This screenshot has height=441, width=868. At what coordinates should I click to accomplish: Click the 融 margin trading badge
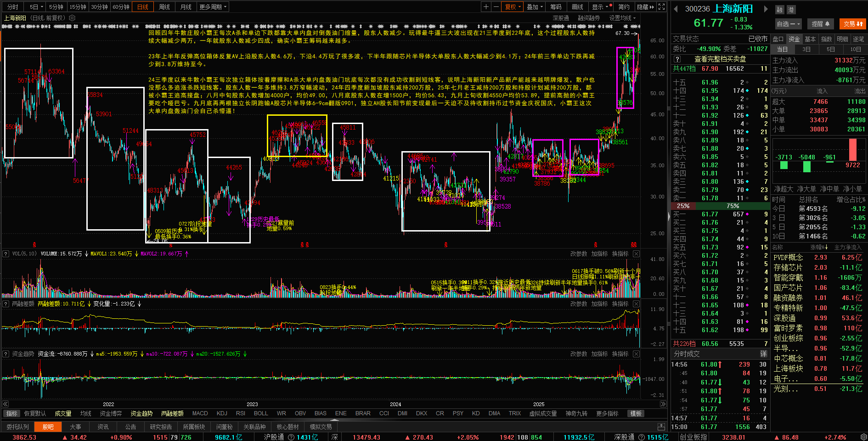click(x=779, y=10)
